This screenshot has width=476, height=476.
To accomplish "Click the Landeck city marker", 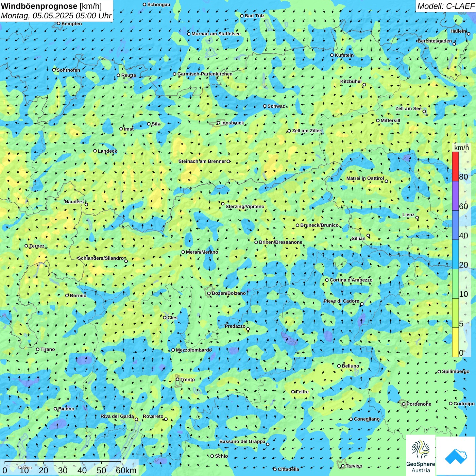I will click(95, 151).
